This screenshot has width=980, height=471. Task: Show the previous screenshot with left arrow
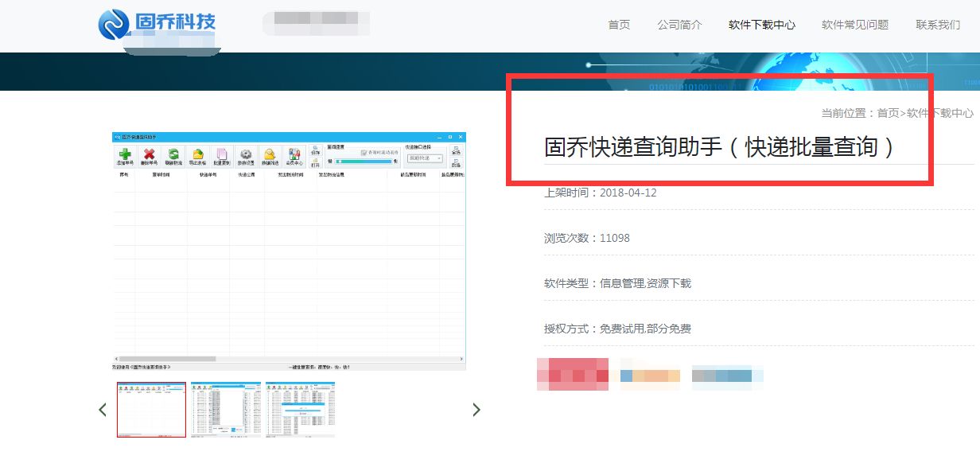point(103,410)
